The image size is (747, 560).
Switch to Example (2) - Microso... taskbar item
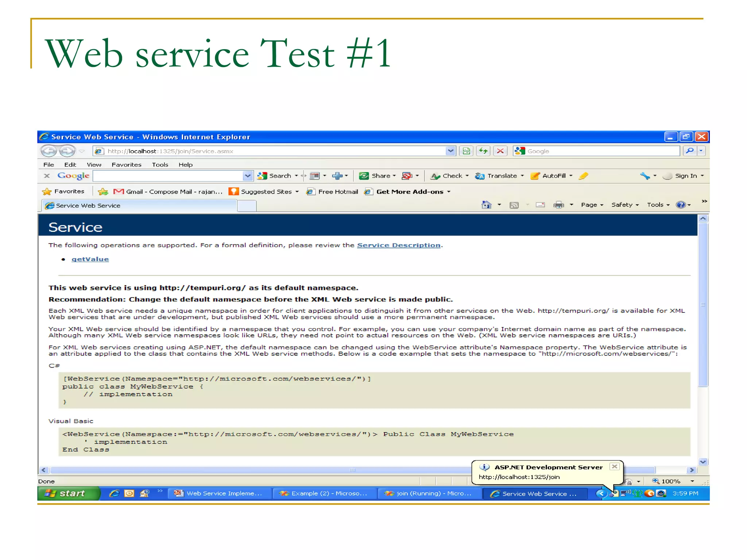point(324,494)
